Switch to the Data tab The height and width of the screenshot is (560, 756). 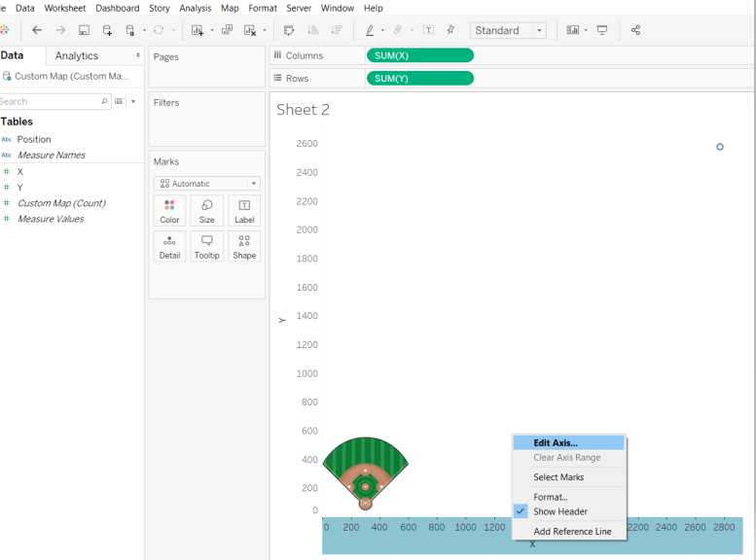12,55
